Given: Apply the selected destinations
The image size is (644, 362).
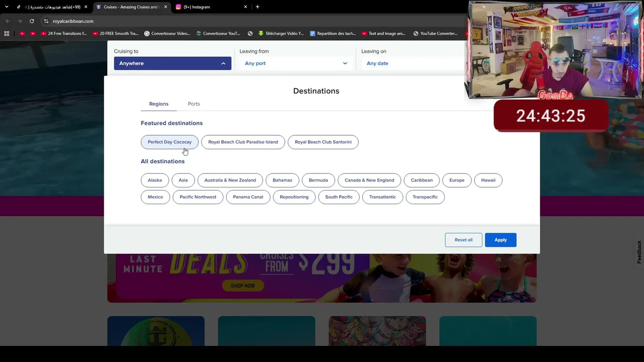Looking at the screenshot, I should (x=501, y=240).
